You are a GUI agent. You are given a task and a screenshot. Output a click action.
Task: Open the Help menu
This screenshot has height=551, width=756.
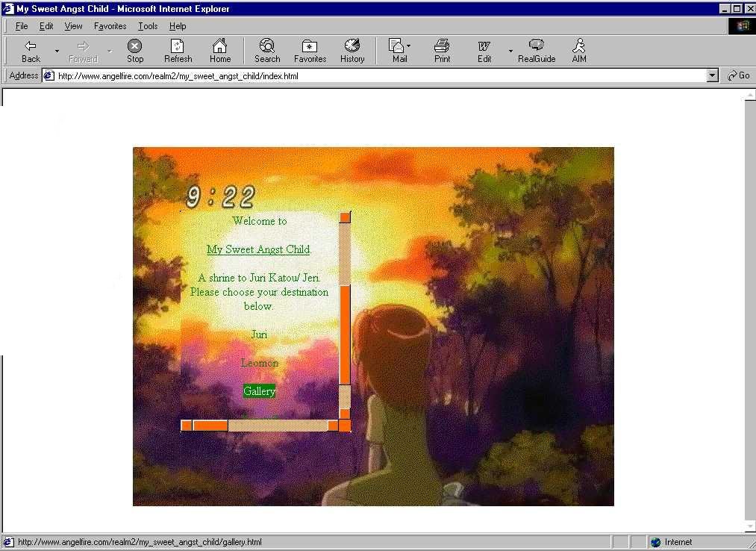point(178,26)
